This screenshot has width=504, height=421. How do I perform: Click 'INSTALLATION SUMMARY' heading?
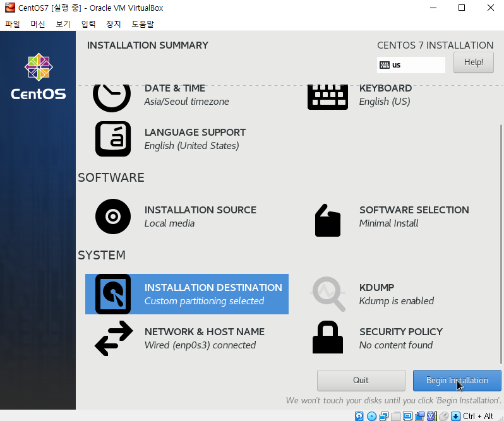[148, 45]
